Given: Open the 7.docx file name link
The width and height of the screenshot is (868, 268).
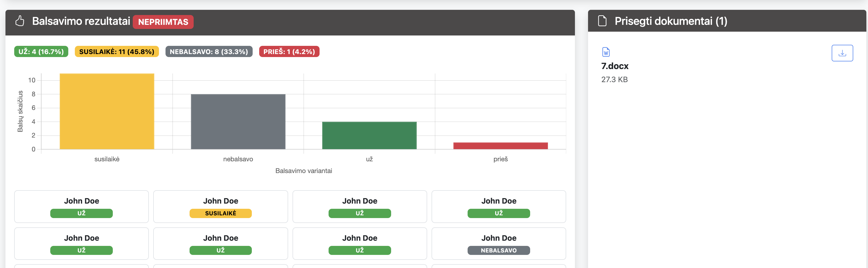Looking at the screenshot, I should click(615, 66).
